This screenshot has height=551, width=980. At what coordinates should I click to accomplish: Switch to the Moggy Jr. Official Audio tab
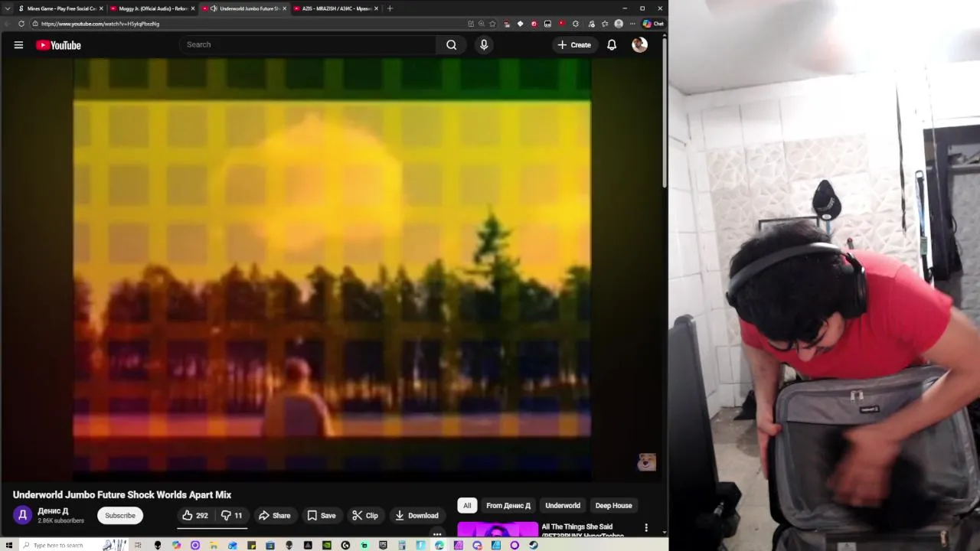pos(152,8)
